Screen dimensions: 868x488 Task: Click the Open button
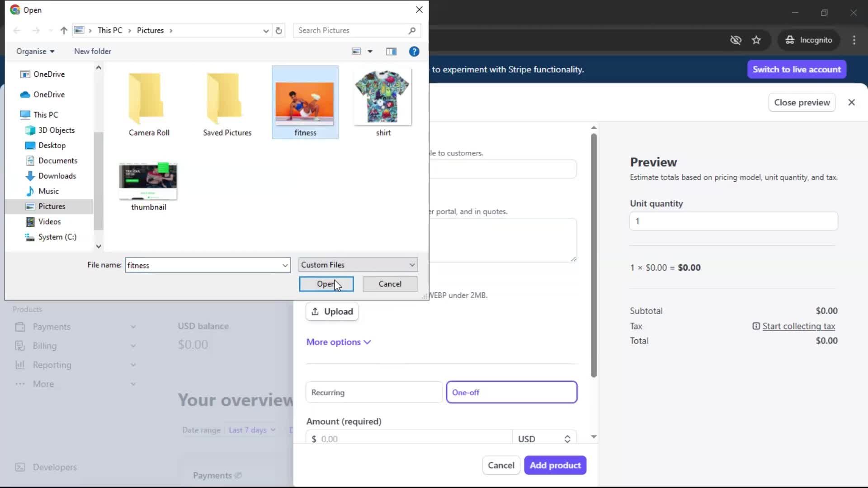[x=326, y=284]
